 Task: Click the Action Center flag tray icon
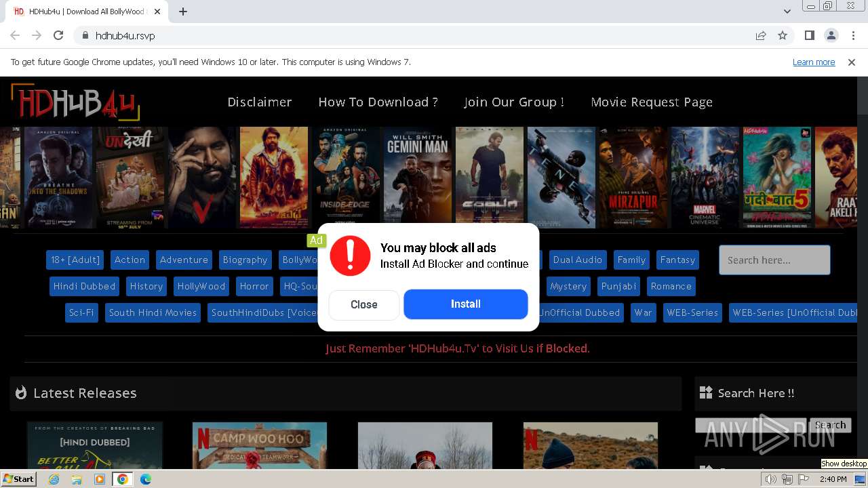pyautogui.click(x=804, y=479)
